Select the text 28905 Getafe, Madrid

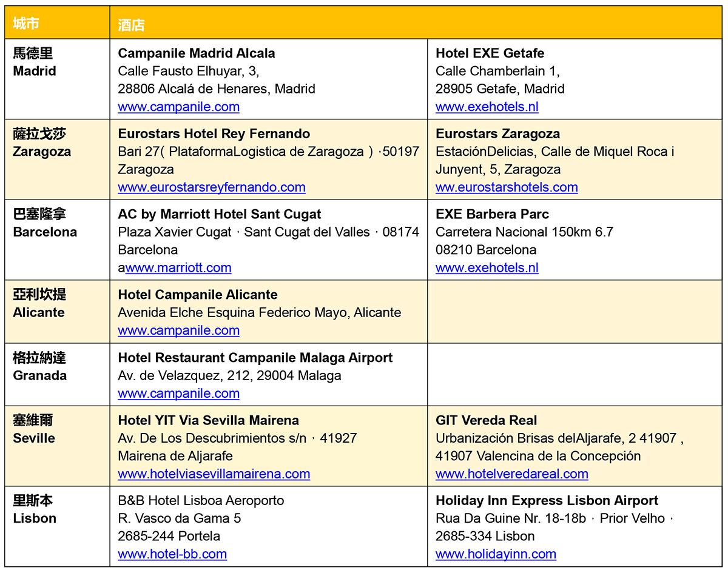[500, 89]
